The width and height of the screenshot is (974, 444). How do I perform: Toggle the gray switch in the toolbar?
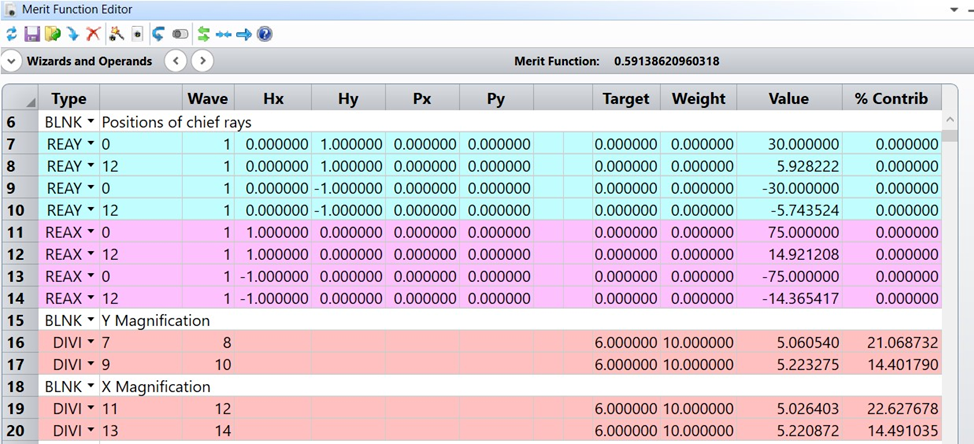[x=180, y=34]
